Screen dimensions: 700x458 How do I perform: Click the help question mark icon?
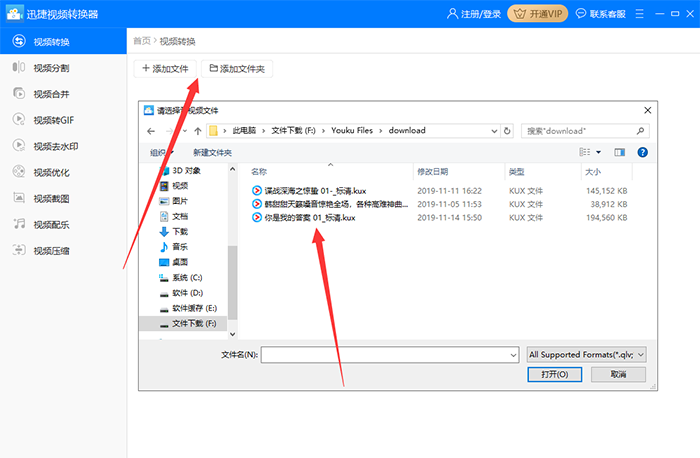(642, 152)
